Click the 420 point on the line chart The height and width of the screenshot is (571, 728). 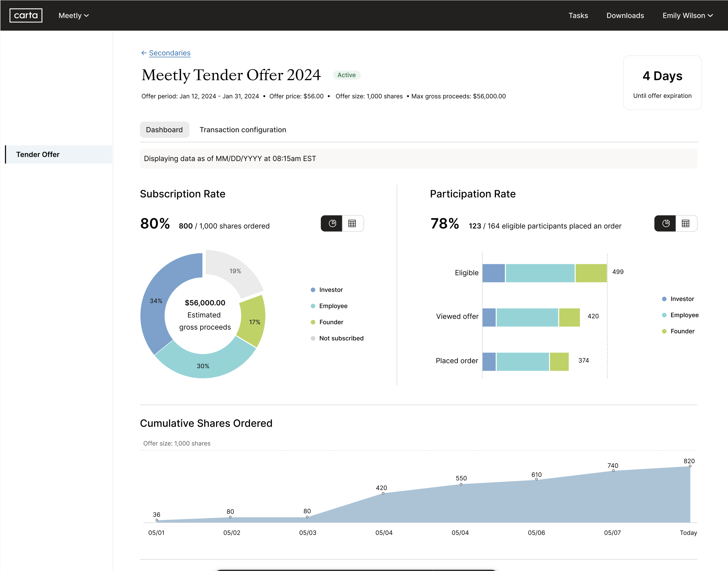pyautogui.click(x=383, y=493)
